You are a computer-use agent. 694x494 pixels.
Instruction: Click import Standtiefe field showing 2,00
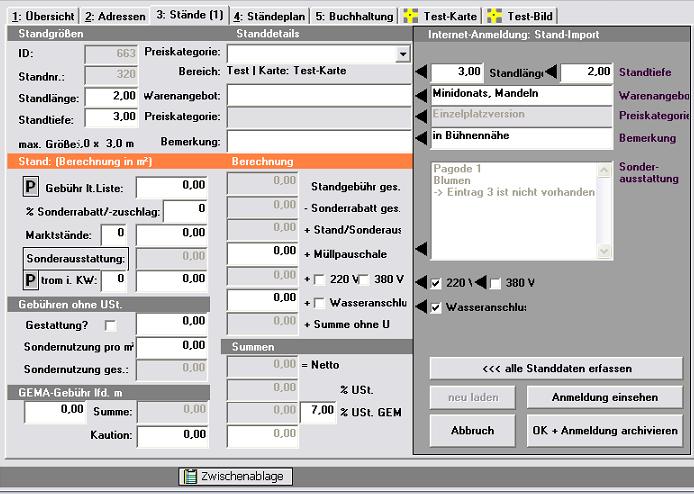pos(586,73)
